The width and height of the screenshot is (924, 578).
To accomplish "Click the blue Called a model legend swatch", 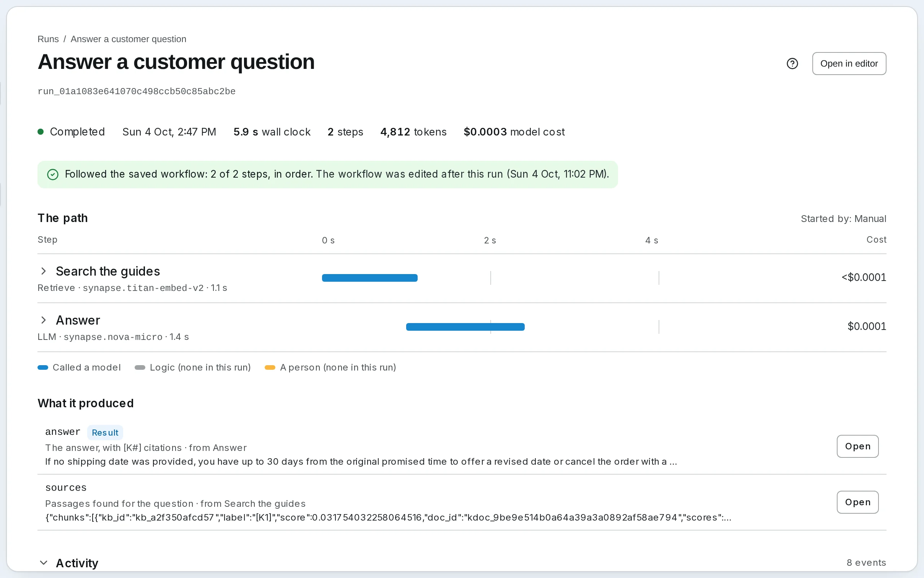I will pyautogui.click(x=43, y=367).
